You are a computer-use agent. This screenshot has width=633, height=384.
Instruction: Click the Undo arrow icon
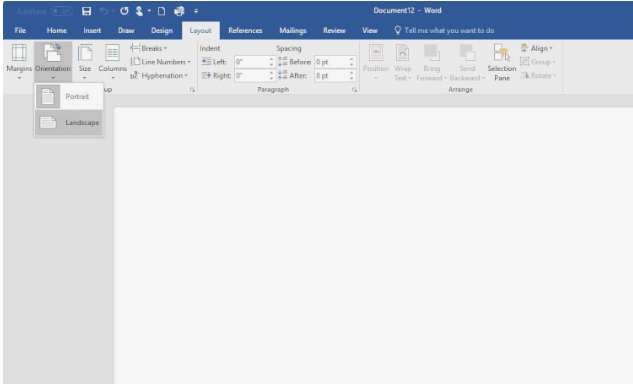point(104,11)
